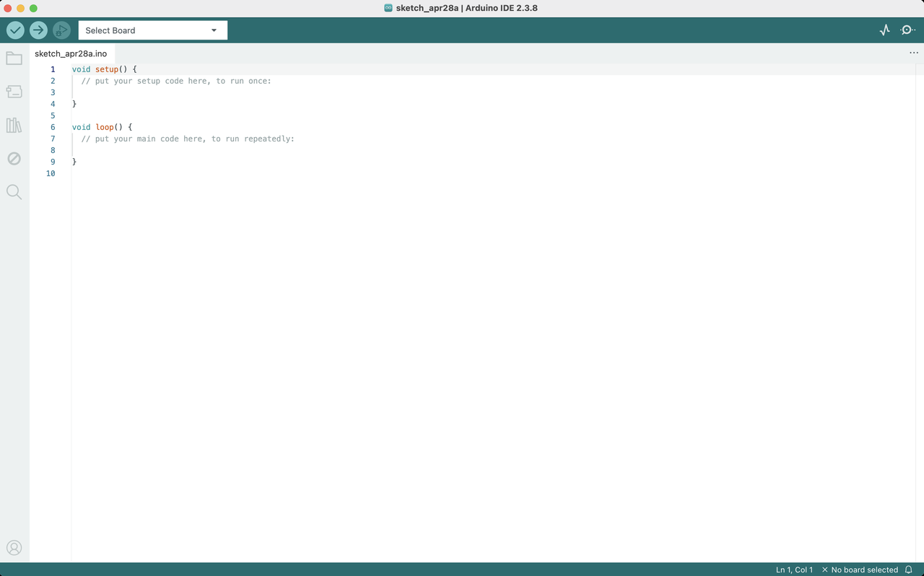Open the Sketchbook folder panel
This screenshot has width=924, height=576.
click(14, 58)
